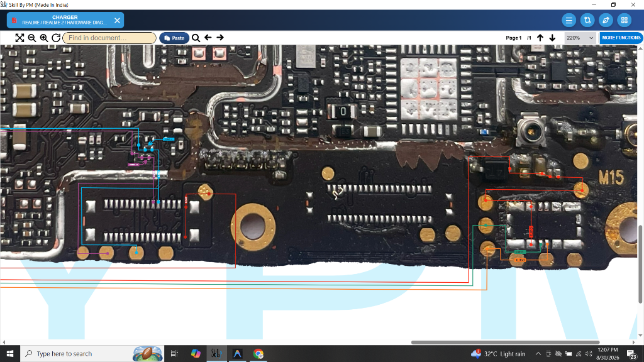Go to previous search result arrow
The image size is (644, 362).
208,37
